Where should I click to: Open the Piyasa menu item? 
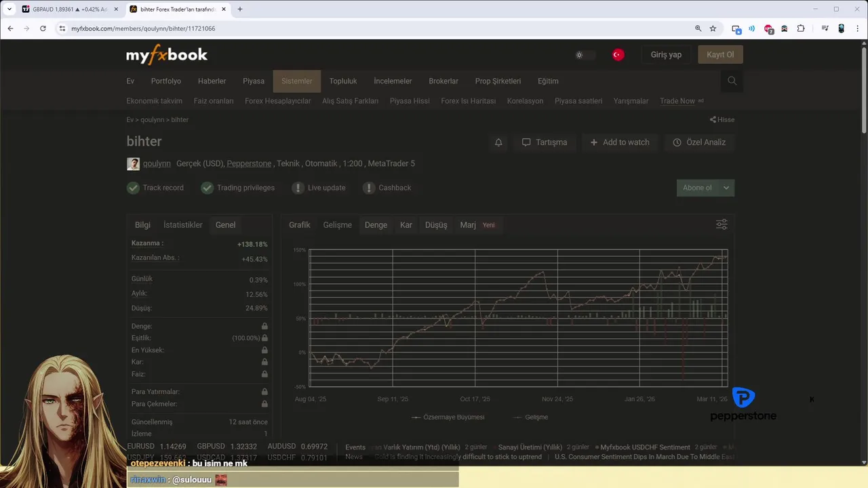click(254, 81)
